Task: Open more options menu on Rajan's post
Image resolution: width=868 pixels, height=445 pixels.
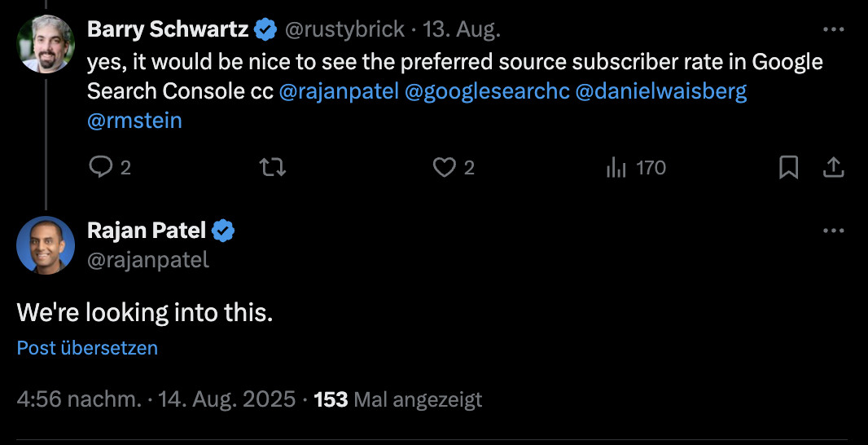Action: click(x=833, y=231)
